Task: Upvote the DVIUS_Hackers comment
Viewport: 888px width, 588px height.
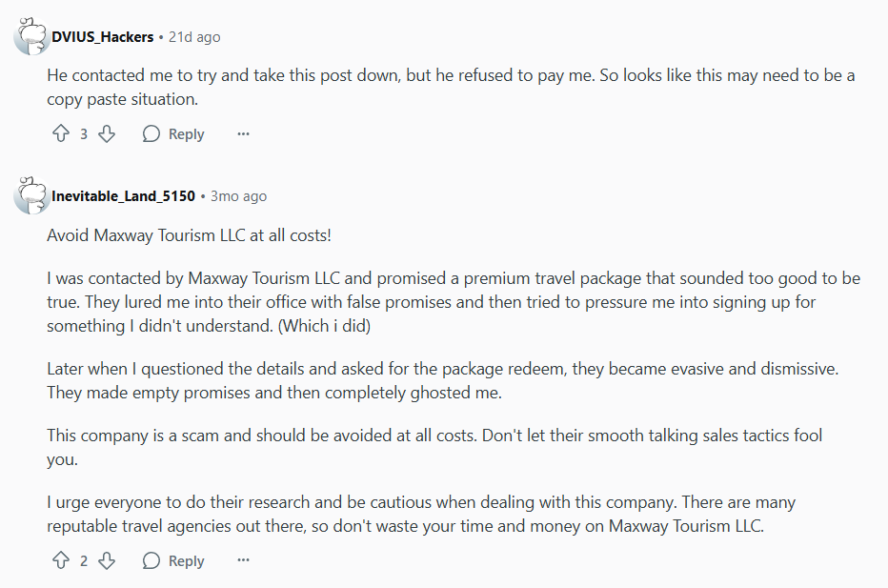Action: click(61, 134)
